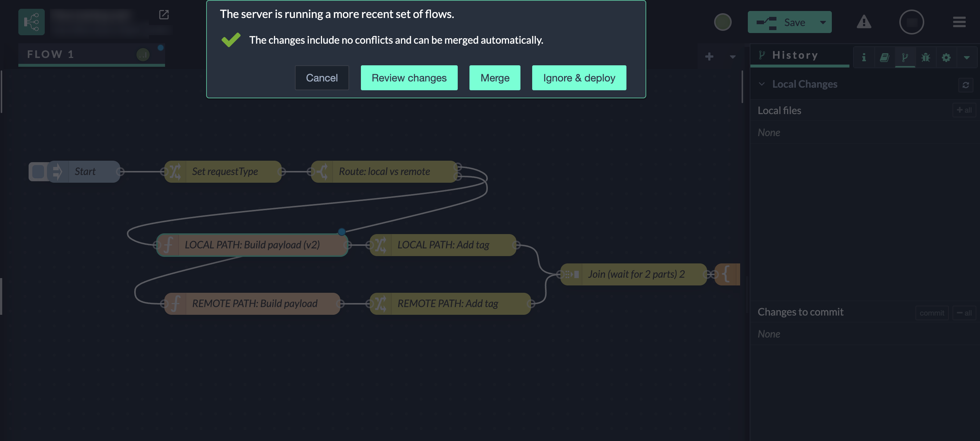Click Ignore & deploy button
Image resolution: width=980 pixels, height=441 pixels.
pyautogui.click(x=579, y=78)
